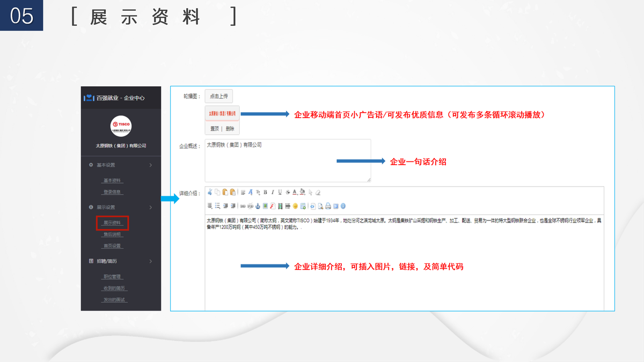The height and width of the screenshot is (362, 644).
Task: Open 职位管理 in the sidebar
Action: [112, 277]
